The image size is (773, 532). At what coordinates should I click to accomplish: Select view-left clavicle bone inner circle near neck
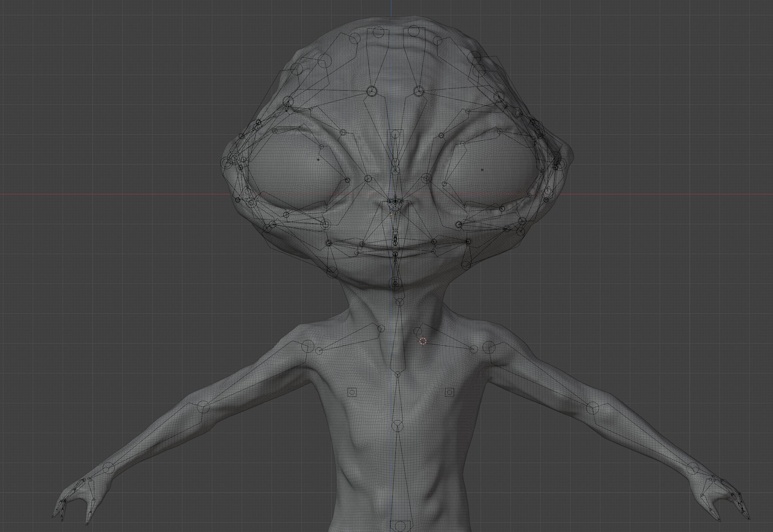coord(381,329)
